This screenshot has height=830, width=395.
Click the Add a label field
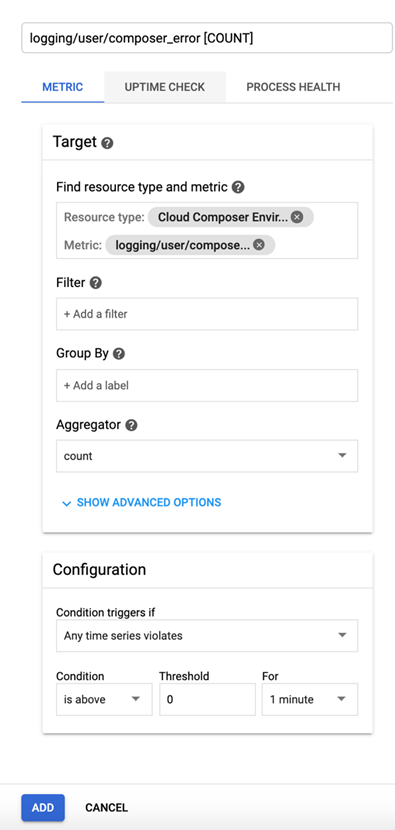[x=207, y=385]
